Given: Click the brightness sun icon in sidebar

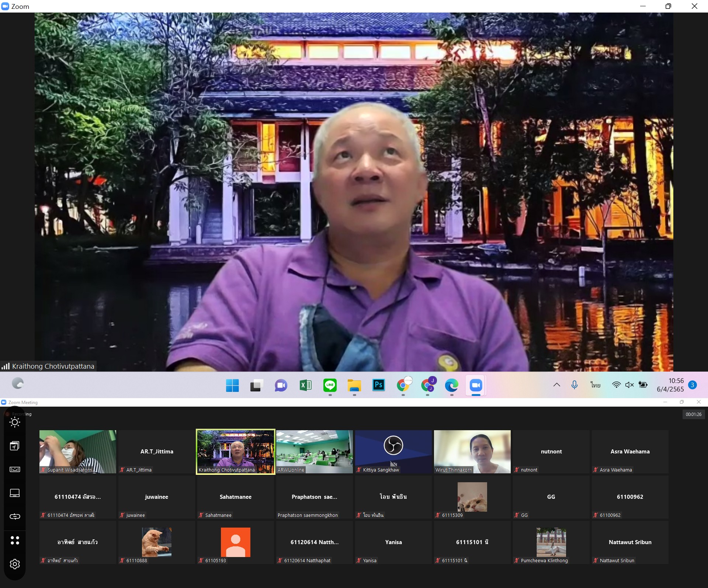Looking at the screenshot, I should [x=15, y=422].
